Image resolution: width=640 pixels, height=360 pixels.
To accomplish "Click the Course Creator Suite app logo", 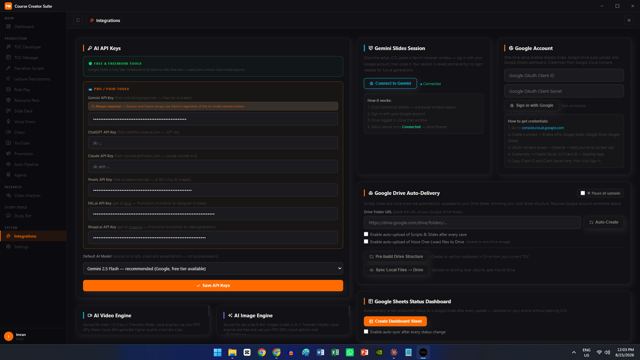I will (x=8, y=6).
